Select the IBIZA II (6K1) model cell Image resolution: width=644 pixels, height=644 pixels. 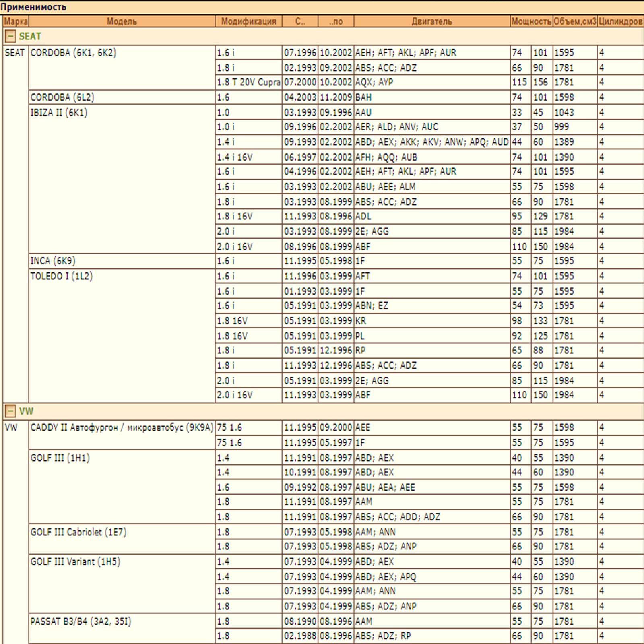[x=122, y=179]
